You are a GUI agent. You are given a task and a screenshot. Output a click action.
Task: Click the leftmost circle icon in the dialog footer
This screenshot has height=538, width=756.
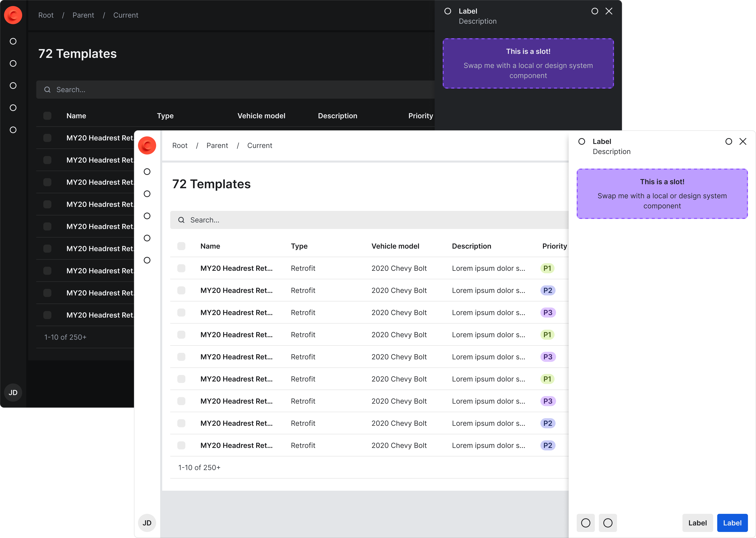[x=586, y=523]
